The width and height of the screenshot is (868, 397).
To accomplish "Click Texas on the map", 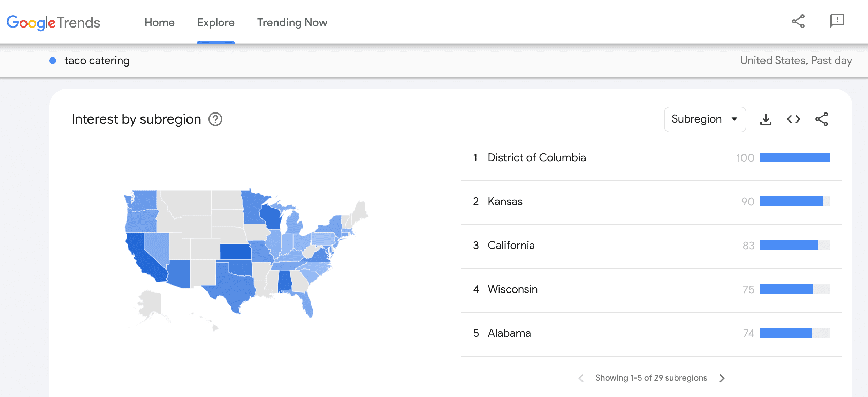I will (234, 286).
